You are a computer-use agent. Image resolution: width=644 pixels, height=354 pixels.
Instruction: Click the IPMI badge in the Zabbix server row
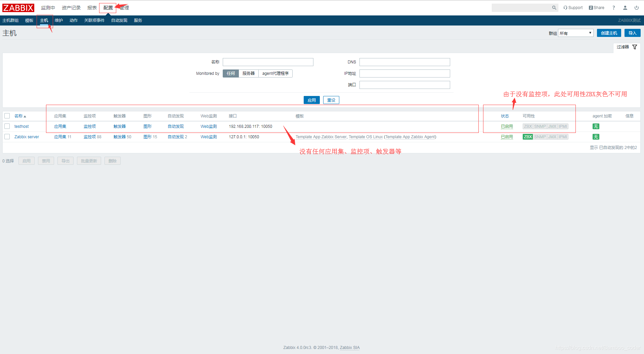click(563, 137)
